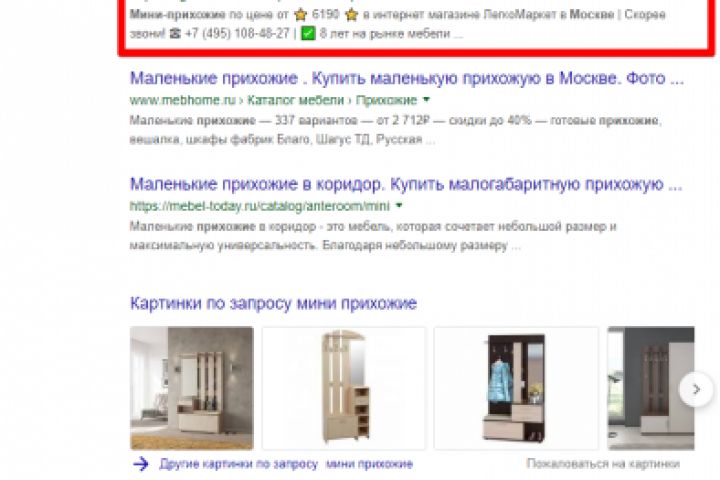Screen dimensions: 720x480
Task: Click the first gold star before 6190
Action: coord(300,15)
